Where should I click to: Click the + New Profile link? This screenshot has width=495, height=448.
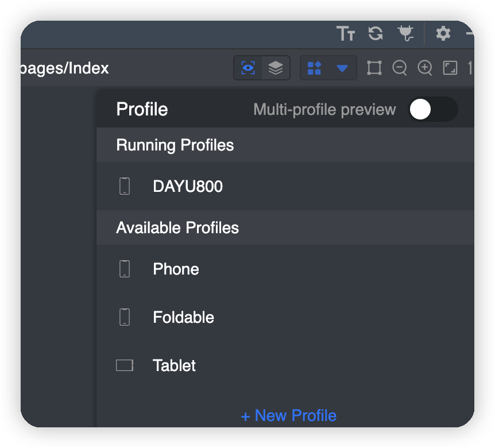288,415
